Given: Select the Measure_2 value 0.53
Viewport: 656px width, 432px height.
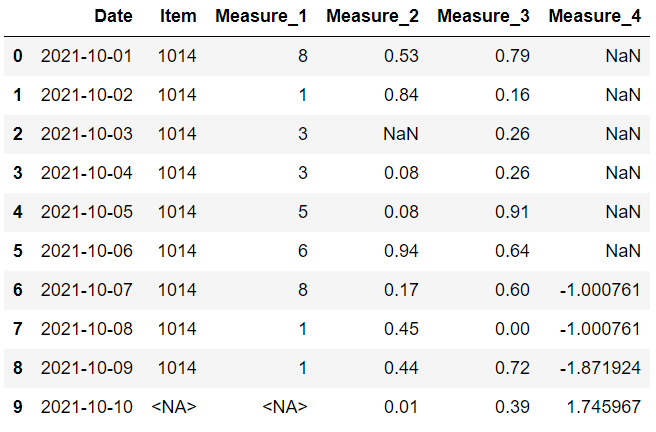Looking at the screenshot, I should coord(403,56).
